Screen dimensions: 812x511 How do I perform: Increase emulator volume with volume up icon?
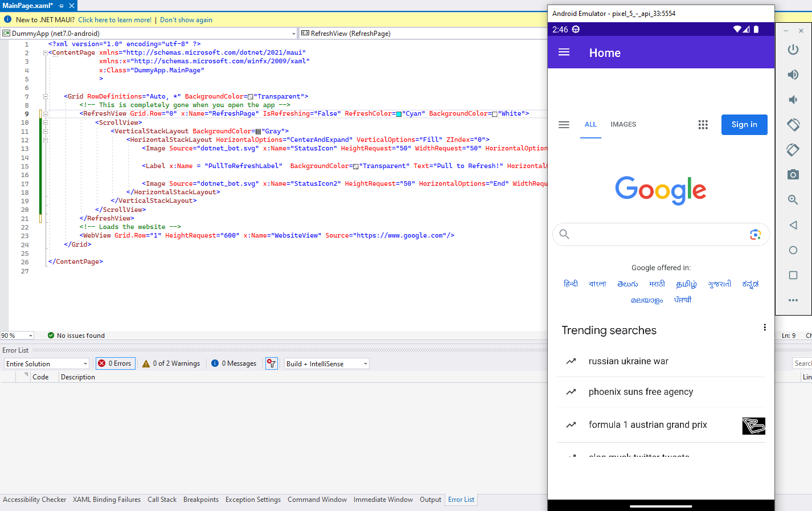(793, 74)
